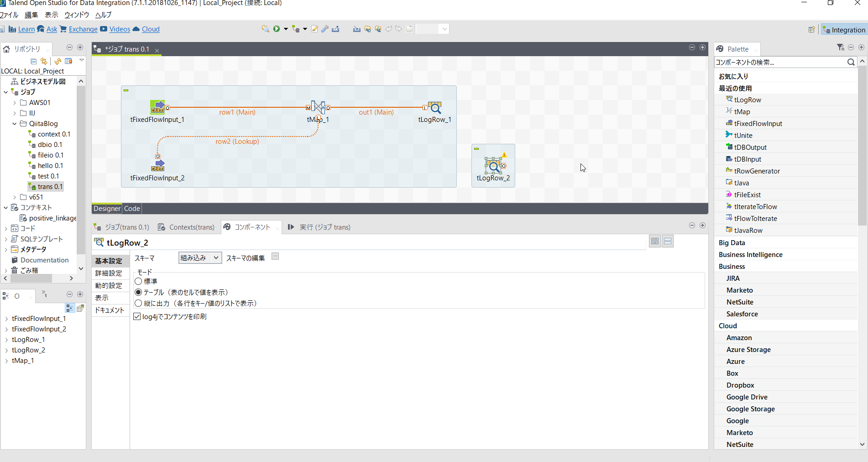Uncheck log4jでコンテンツを印刷
This screenshot has height=462, width=868.
point(137,316)
